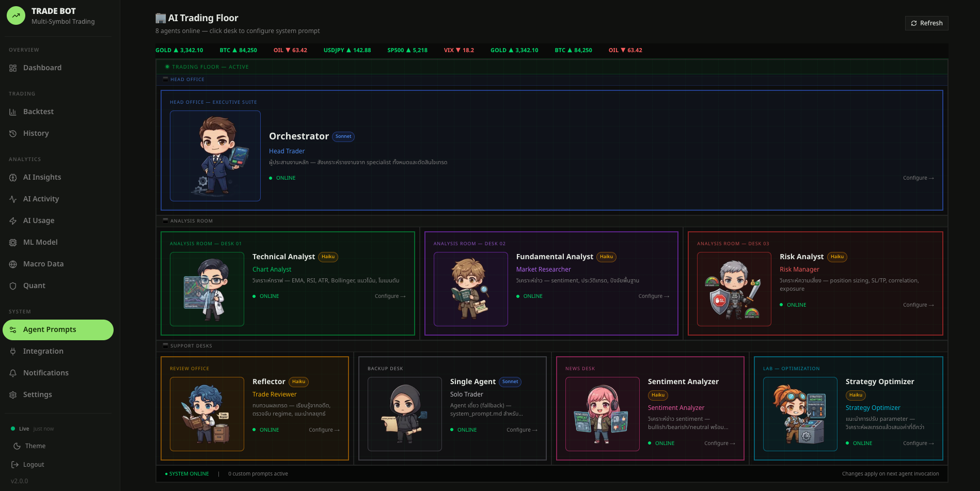The height and width of the screenshot is (491, 980).
Task: Open the AI Insights page
Action: tap(58, 178)
